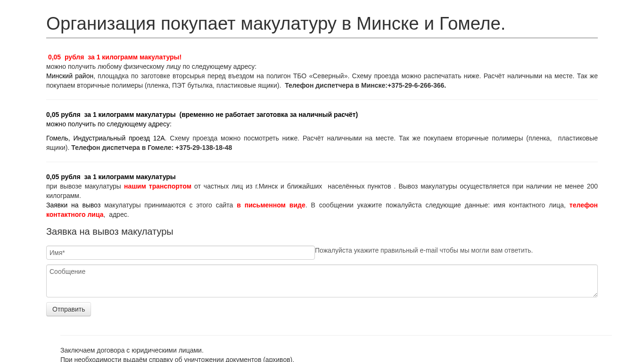
Task: Click the e-mail hint text beside name field
Action: 424,250
